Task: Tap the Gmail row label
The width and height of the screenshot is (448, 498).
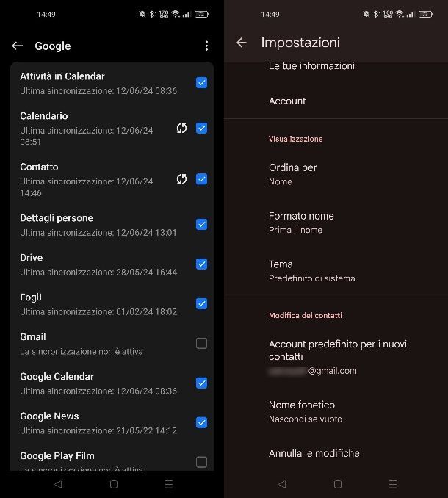Action: (33, 336)
